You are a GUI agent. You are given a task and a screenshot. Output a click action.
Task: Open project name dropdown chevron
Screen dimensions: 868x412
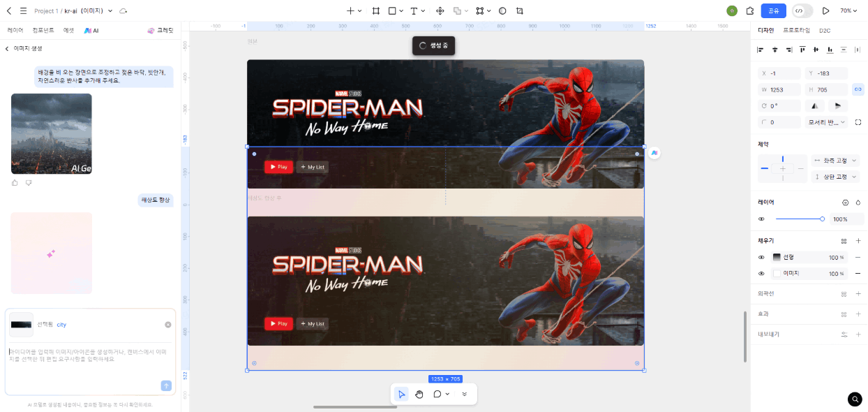pos(110,11)
